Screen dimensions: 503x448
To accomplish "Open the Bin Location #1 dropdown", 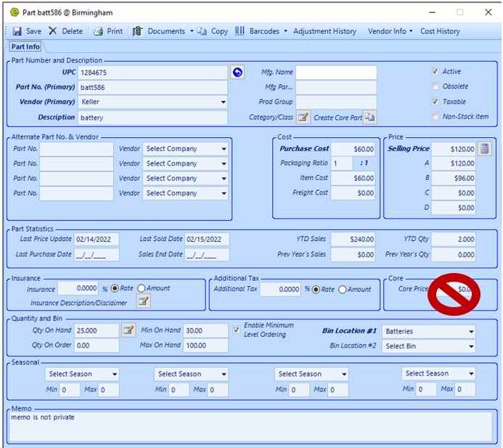I will (471, 331).
